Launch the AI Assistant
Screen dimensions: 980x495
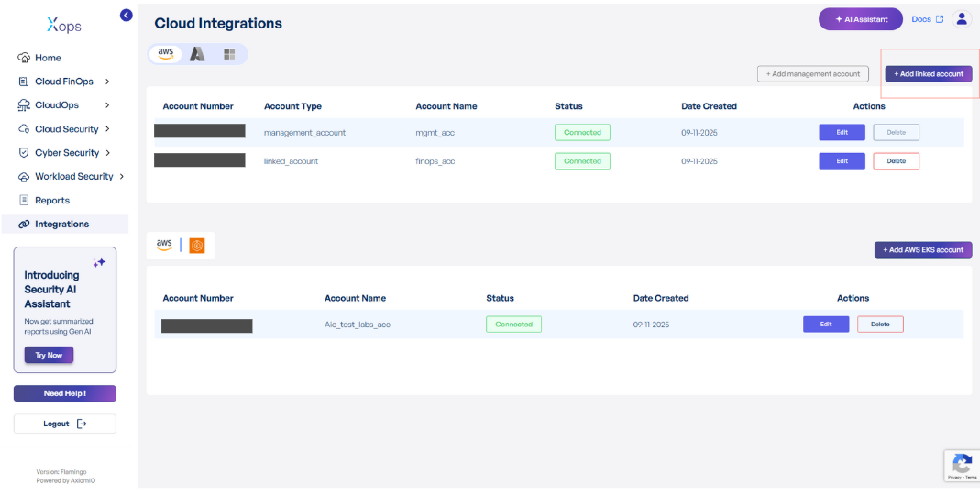[860, 19]
